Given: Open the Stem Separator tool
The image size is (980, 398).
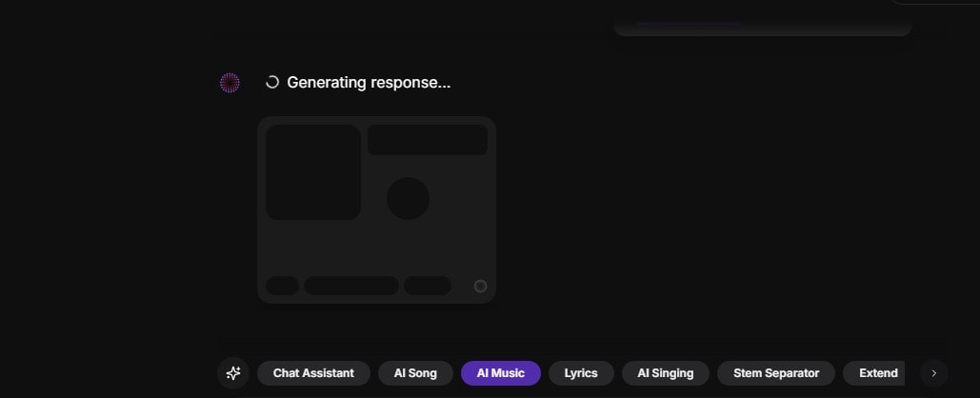Looking at the screenshot, I should point(776,373).
